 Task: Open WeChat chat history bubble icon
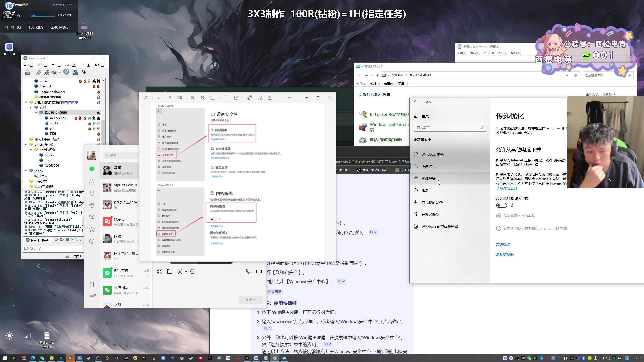(193, 271)
